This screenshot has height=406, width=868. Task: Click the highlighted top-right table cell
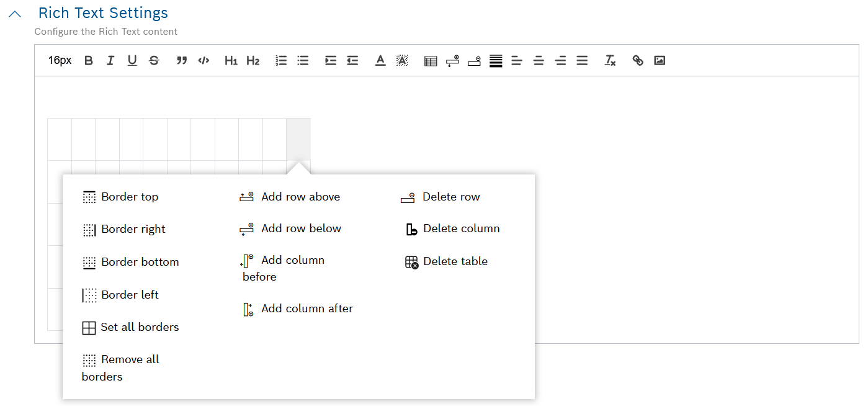click(x=298, y=139)
